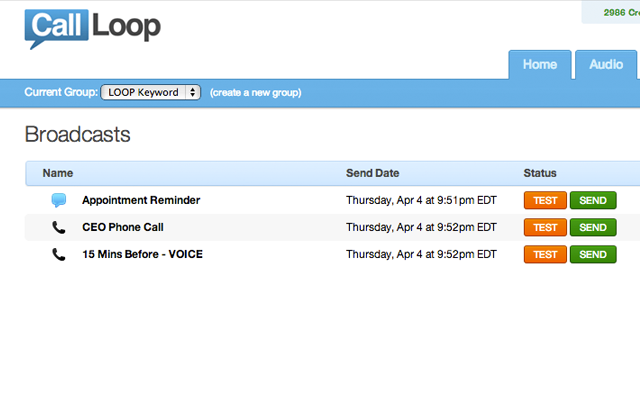Send the 15 Mins Before - VOICE broadcast
640x395 pixels.
[x=593, y=254]
